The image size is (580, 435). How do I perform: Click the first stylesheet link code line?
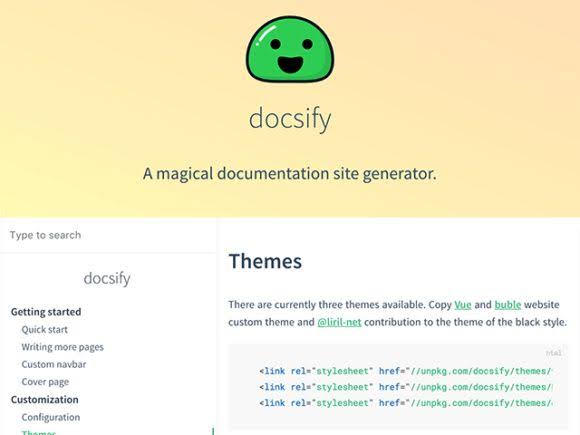point(406,371)
